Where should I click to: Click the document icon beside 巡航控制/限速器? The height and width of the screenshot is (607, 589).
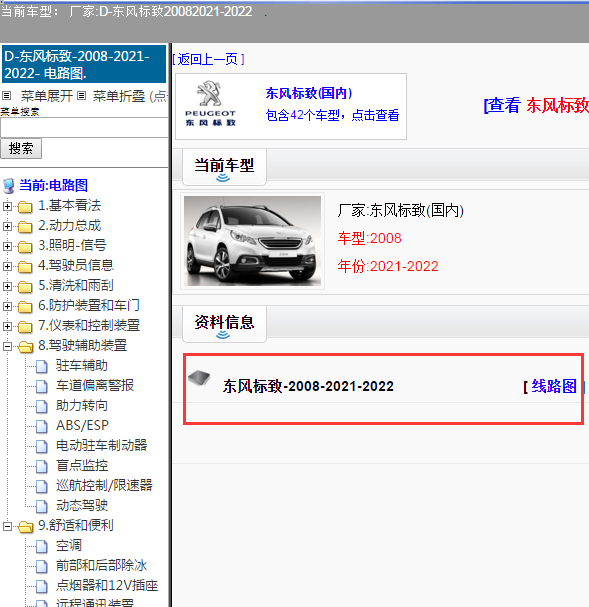click(42, 486)
